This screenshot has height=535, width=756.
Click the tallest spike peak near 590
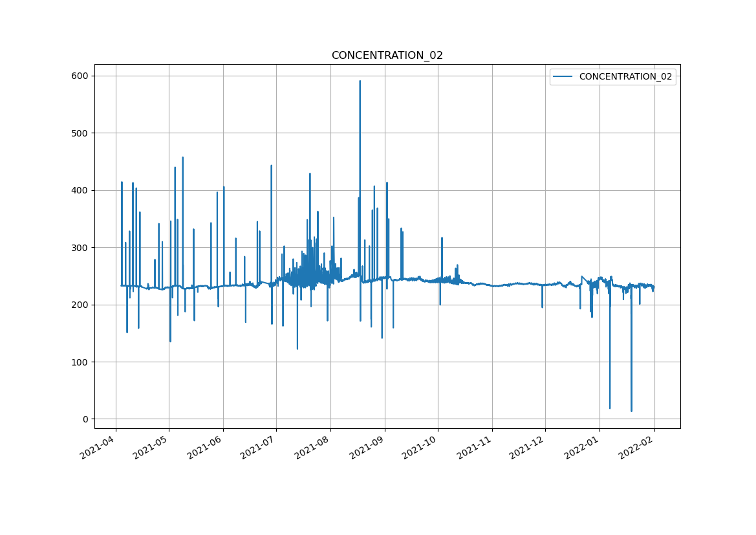pos(360,82)
